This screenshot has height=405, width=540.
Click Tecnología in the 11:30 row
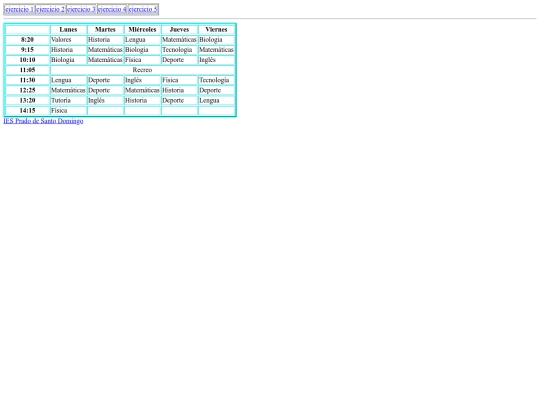click(x=216, y=80)
